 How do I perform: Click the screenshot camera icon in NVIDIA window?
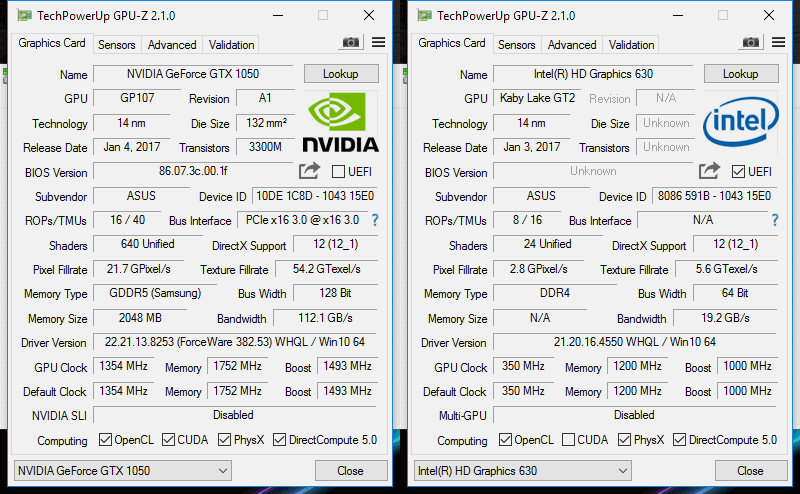pyautogui.click(x=351, y=42)
